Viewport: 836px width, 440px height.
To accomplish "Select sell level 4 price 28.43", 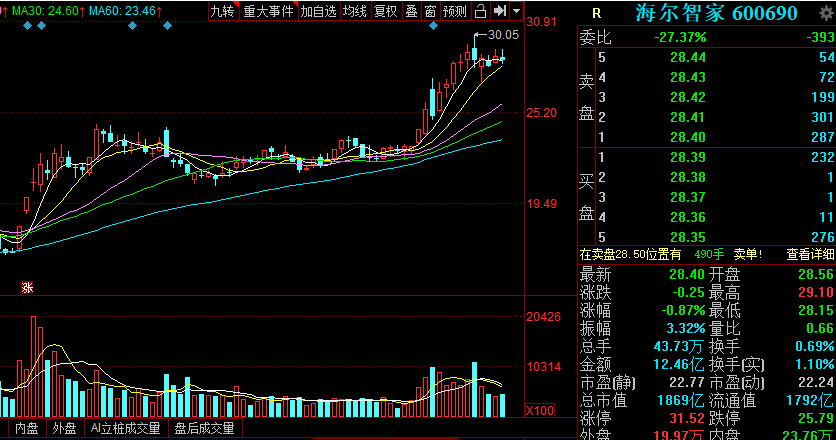I will [x=688, y=77].
